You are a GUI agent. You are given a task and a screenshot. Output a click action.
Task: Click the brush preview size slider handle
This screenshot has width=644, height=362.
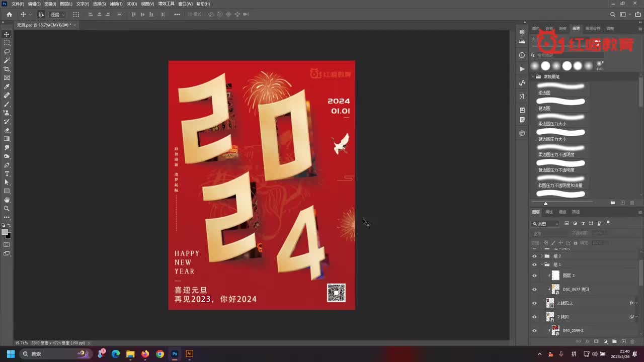pos(546,203)
